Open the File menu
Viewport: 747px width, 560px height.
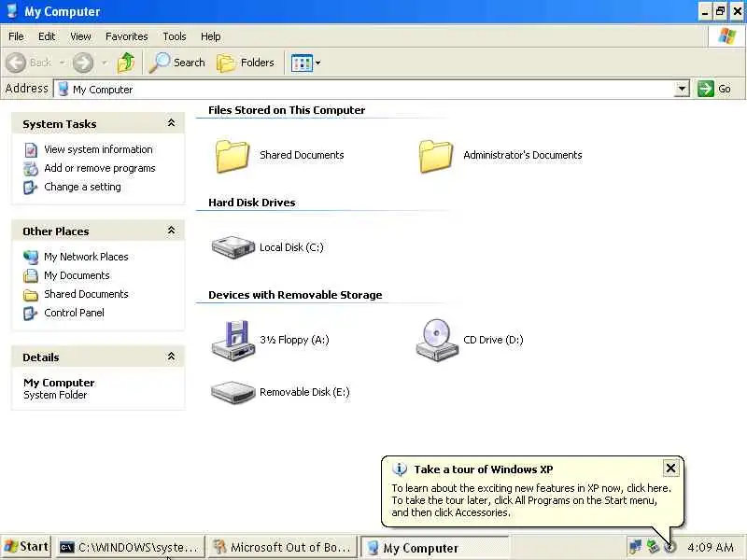[x=16, y=36]
